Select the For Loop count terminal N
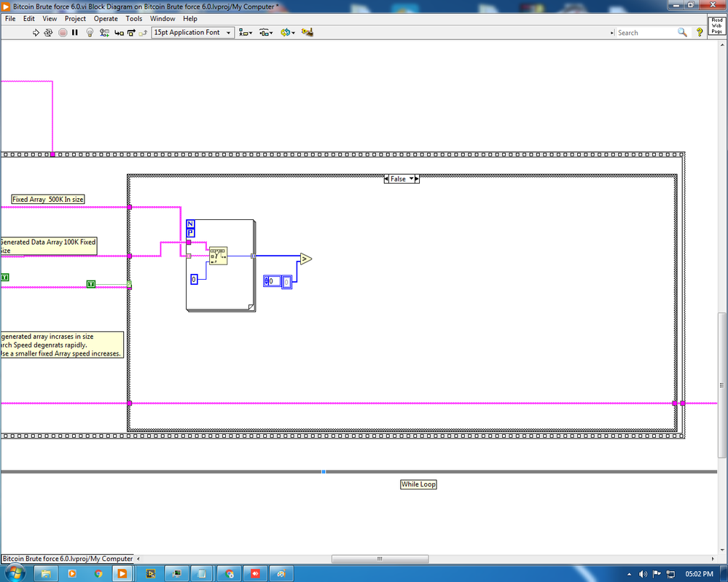This screenshot has height=582, width=728. [x=190, y=224]
